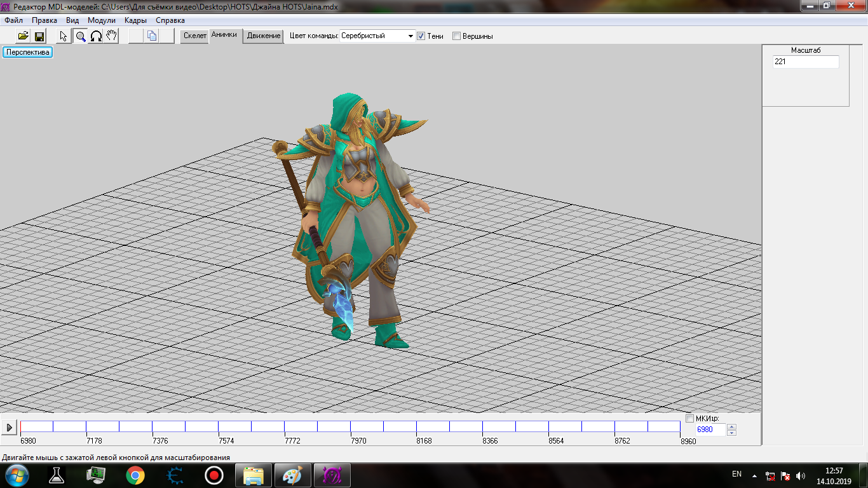Click the open file folder icon

(x=24, y=36)
